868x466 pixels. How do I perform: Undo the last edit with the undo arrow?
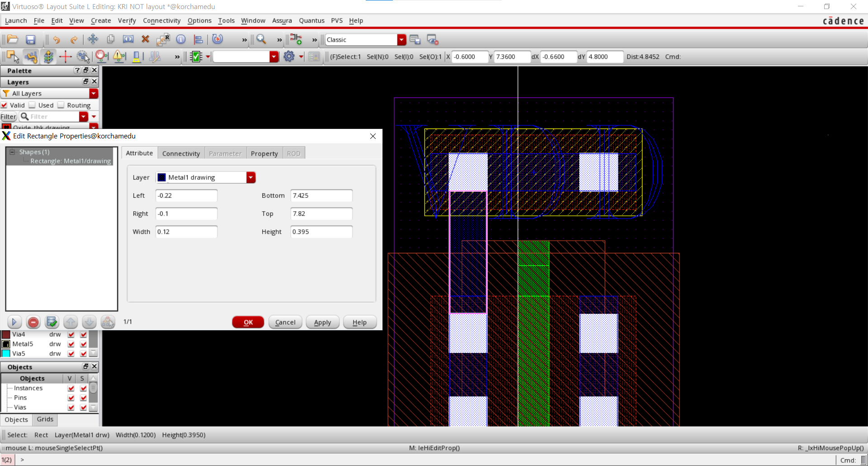click(57, 39)
